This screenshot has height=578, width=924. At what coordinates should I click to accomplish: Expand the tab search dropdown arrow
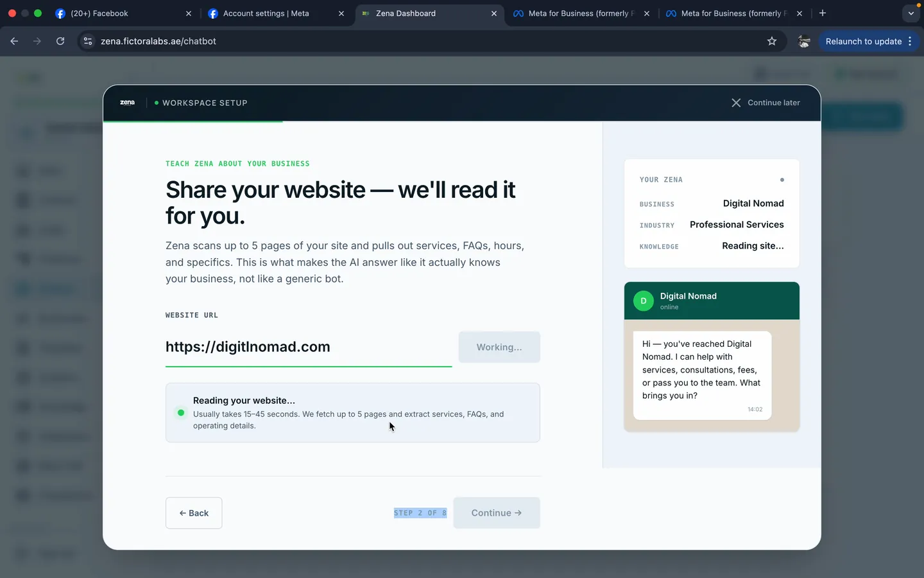pos(911,13)
